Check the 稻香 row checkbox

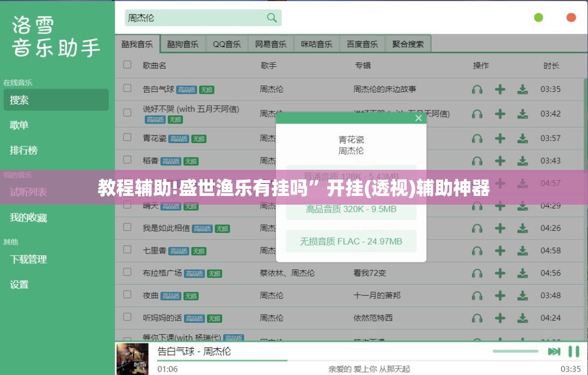127,160
